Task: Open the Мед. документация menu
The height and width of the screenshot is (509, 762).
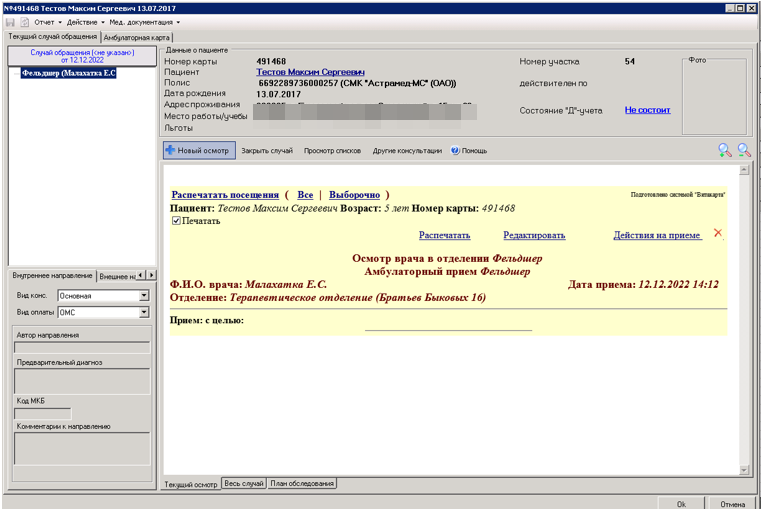Action: (144, 22)
